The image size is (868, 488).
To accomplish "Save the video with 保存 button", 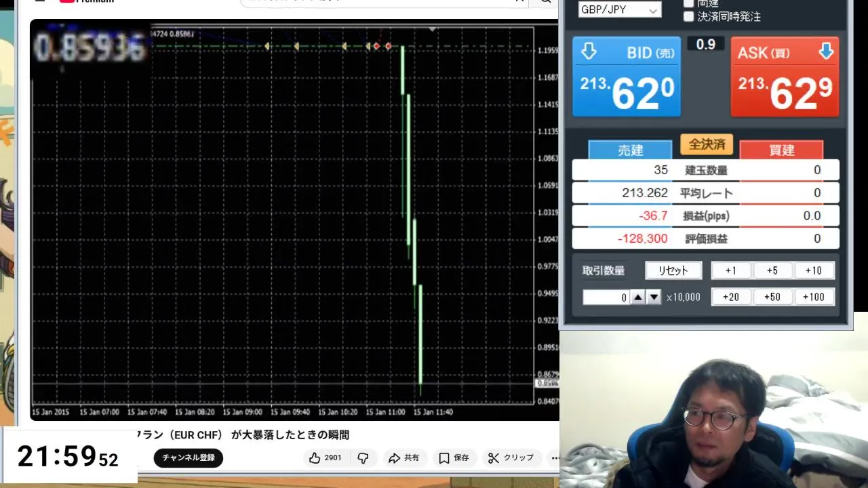I will 454,458.
